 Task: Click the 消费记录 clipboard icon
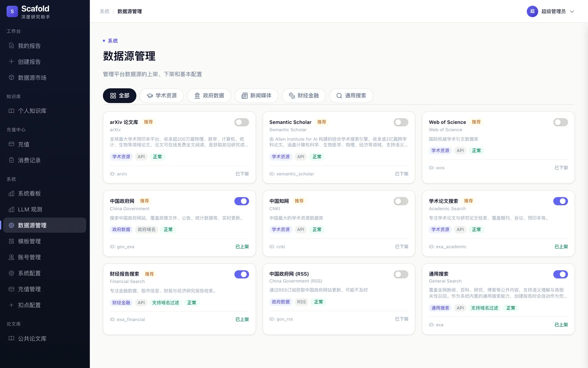tap(11, 160)
